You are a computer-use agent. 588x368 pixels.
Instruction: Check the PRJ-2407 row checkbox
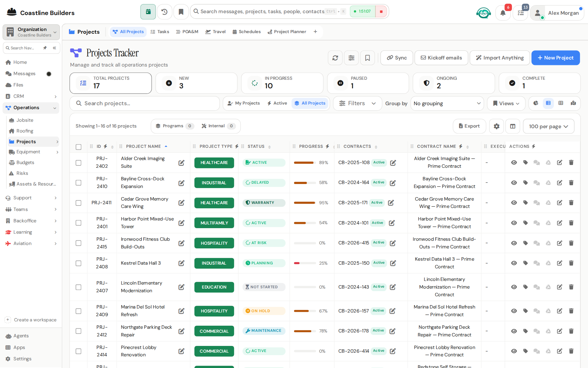pos(79,287)
